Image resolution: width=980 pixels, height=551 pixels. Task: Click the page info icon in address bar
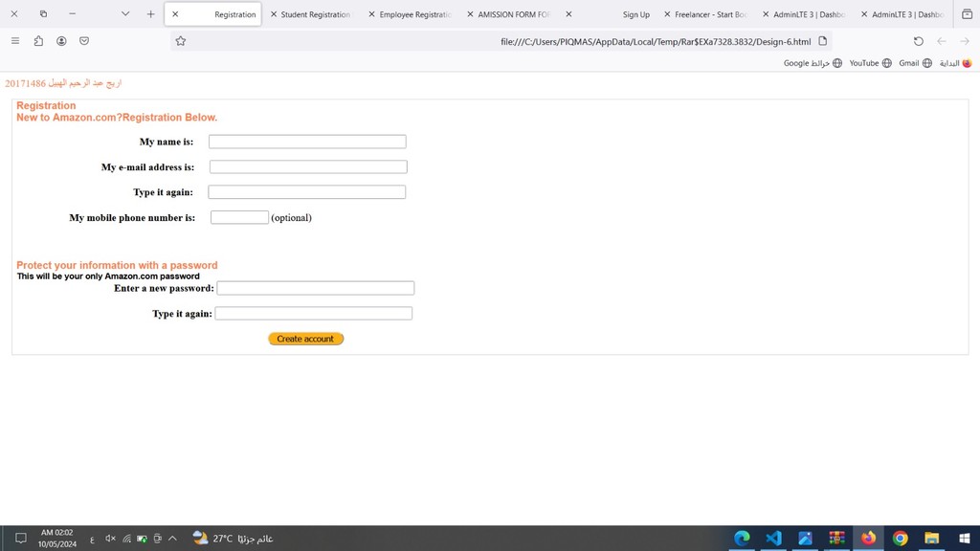coord(822,41)
